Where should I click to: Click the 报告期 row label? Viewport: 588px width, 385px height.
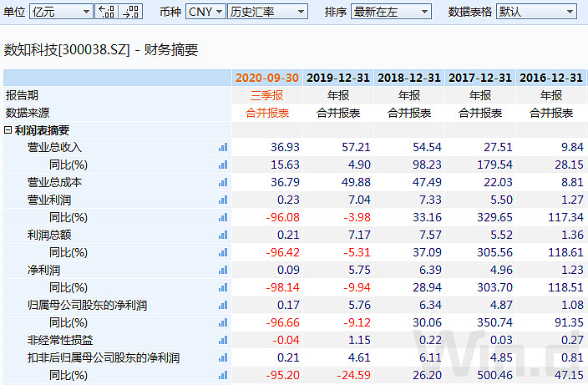[x=22, y=95]
